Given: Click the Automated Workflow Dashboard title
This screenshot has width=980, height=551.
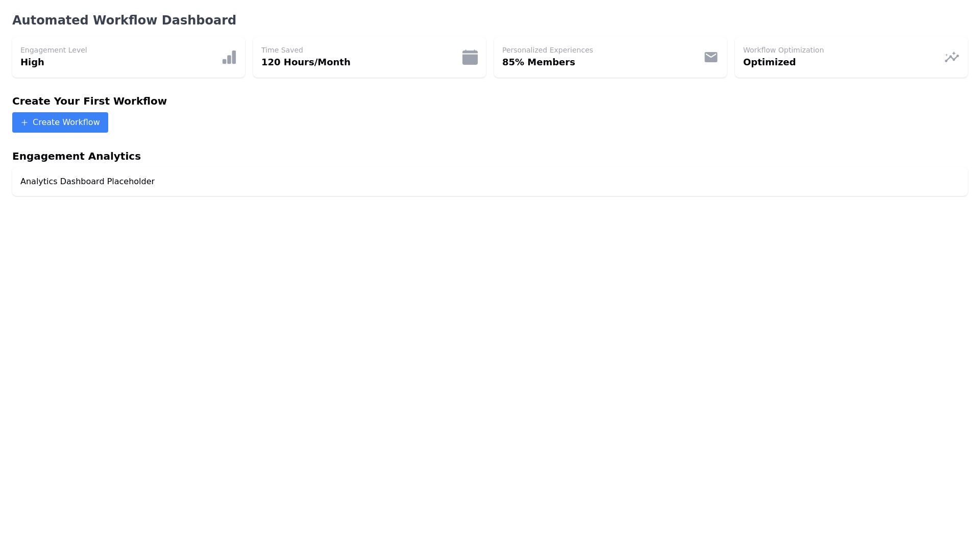Looking at the screenshot, I should tap(124, 20).
